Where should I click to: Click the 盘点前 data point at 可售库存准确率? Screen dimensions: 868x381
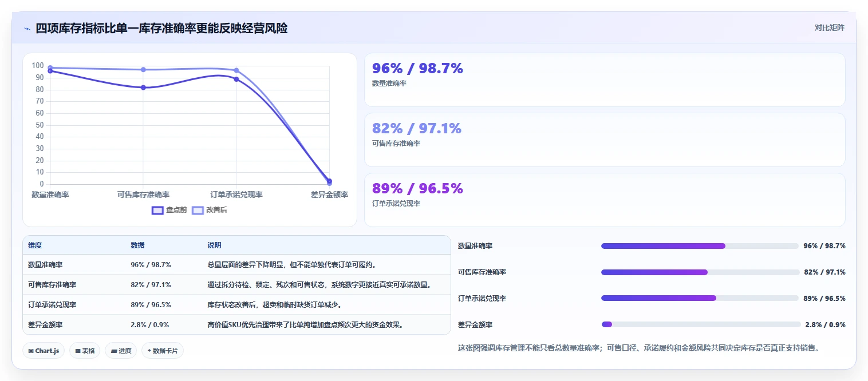tap(143, 88)
